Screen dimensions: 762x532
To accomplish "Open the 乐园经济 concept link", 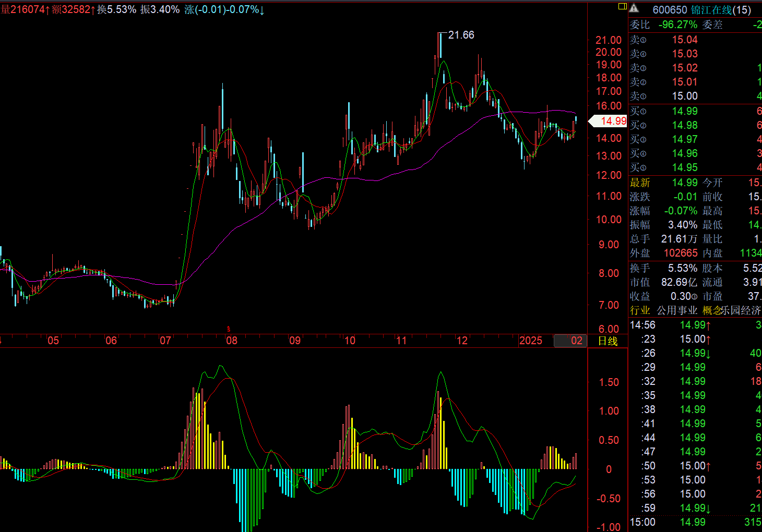I will point(742,310).
